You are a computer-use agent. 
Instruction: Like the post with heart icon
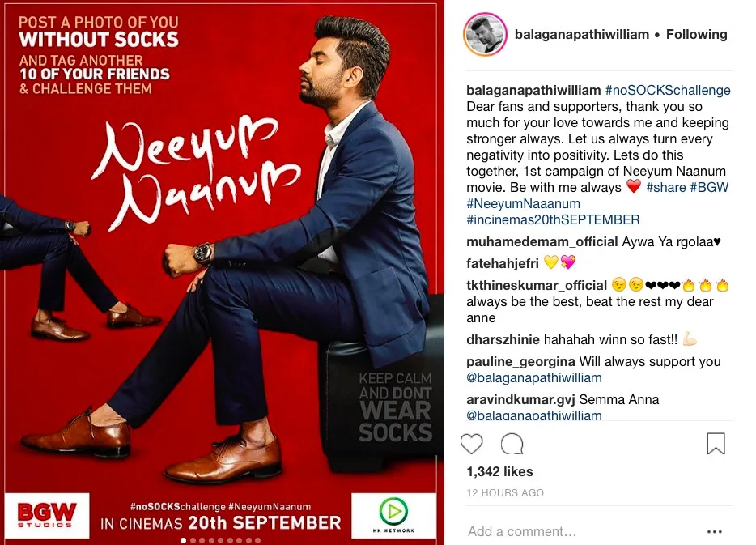471,444
